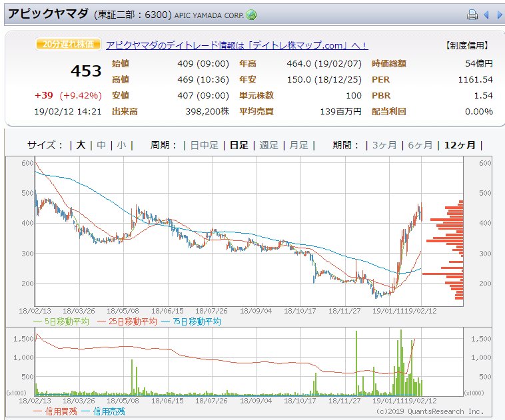Click the アピックヤマダ company name heading
The image size is (505, 420).
click(48, 14)
